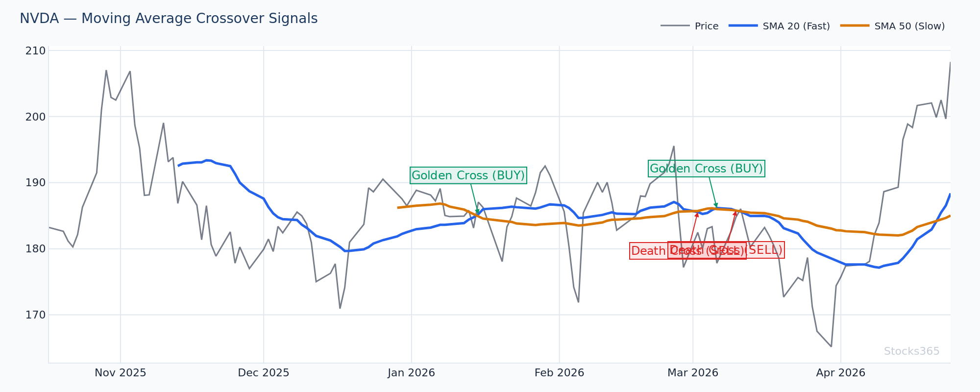Screen dimensions: 980x392
Task: Click the Mar 2026 x-axis label
Action: tap(692, 373)
